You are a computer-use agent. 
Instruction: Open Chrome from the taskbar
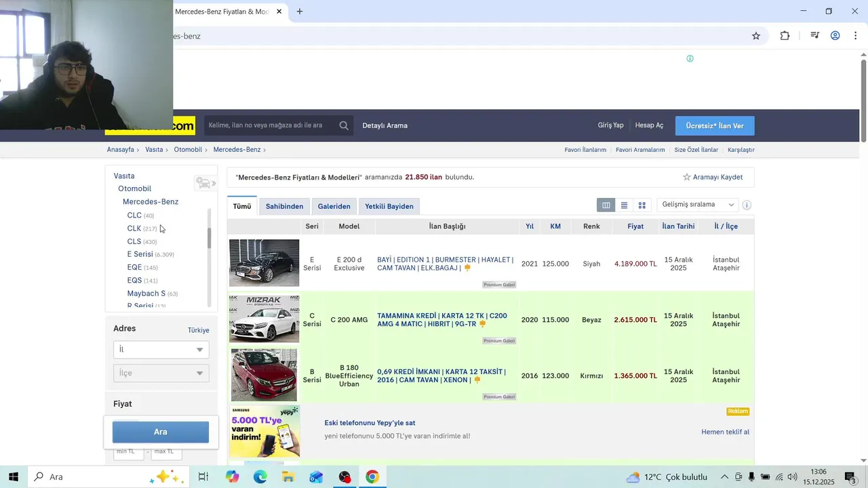(372, 477)
